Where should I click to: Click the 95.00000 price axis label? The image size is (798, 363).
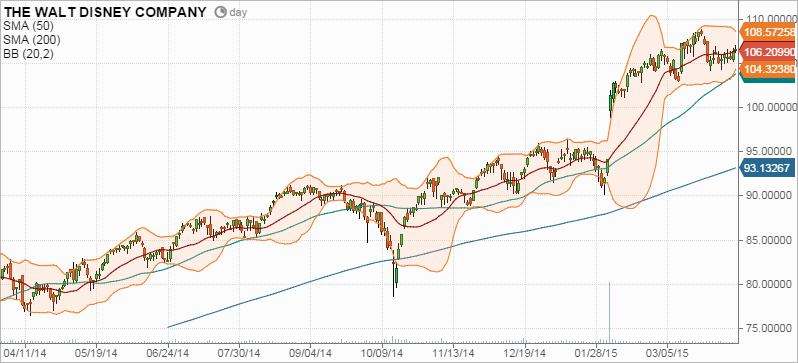768,151
